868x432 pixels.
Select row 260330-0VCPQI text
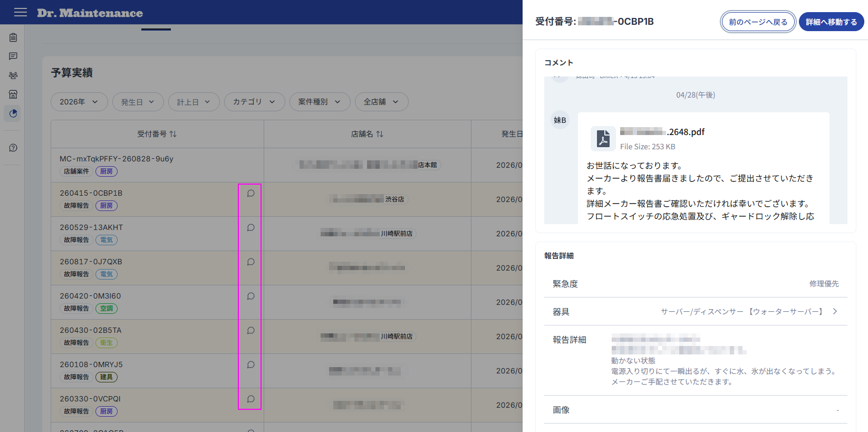[90, 399]
